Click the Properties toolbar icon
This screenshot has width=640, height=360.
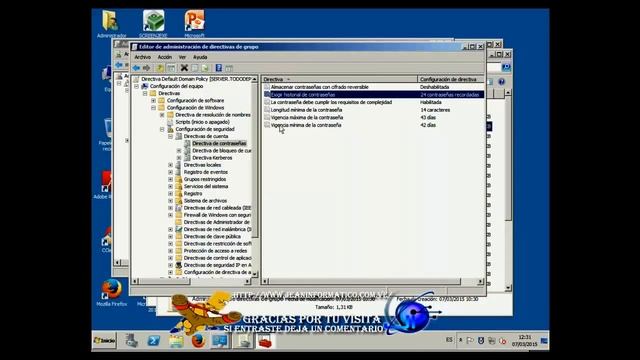coord(195,68)
